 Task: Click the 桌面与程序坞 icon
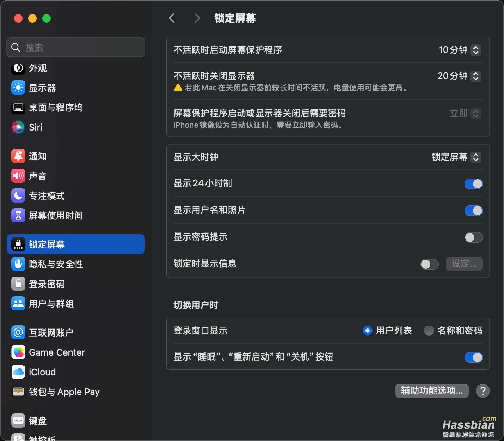pyautogui.click(x=18, y=108)
